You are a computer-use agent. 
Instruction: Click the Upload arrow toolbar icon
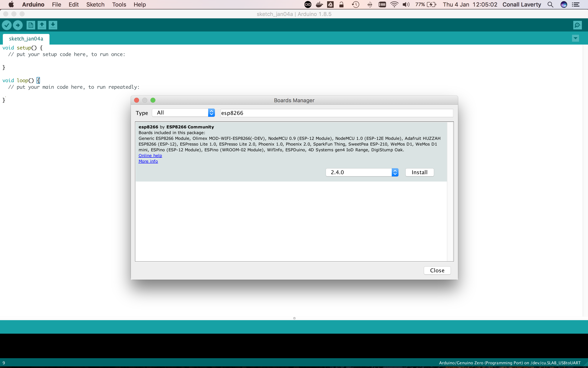click(18, 25)
